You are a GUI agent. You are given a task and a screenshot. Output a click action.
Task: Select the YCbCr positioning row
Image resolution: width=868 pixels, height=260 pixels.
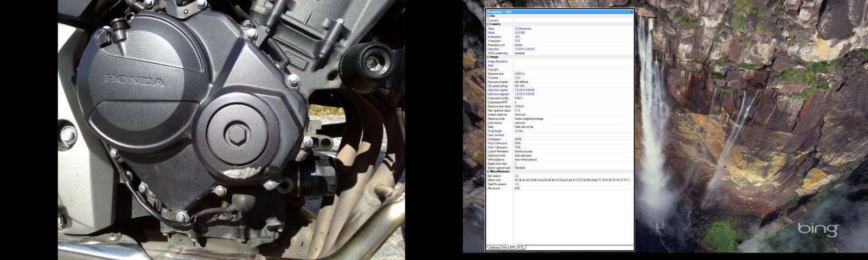click(x=559, y=53)
